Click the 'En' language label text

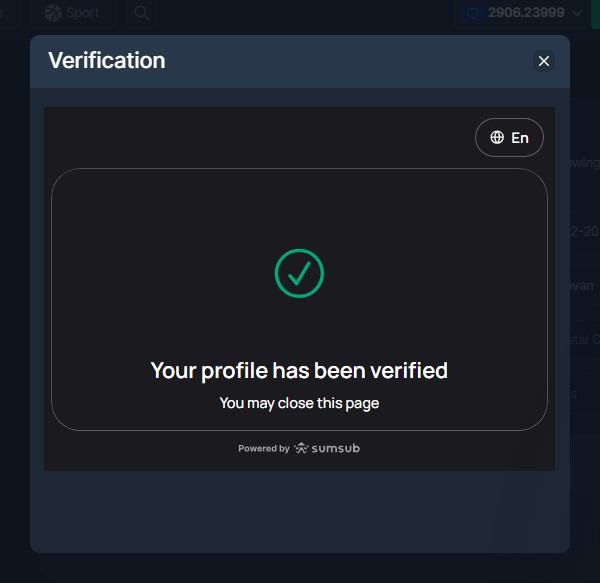point(520,138)
